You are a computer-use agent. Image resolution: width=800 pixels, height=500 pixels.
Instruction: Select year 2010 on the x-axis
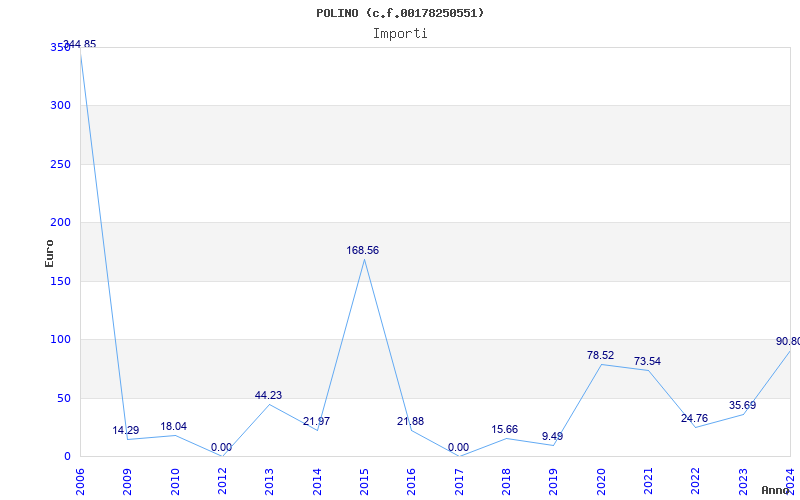(175, 481)
